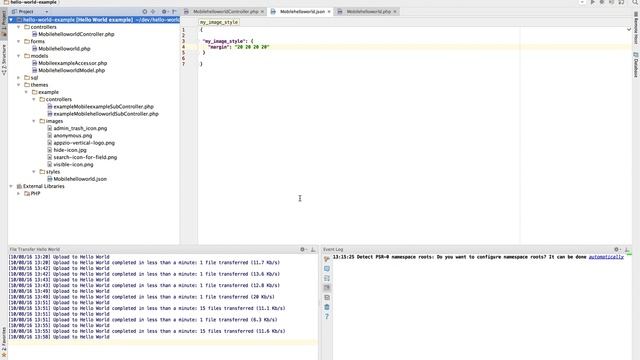Collapse the models folder

[x=18, y=56]
